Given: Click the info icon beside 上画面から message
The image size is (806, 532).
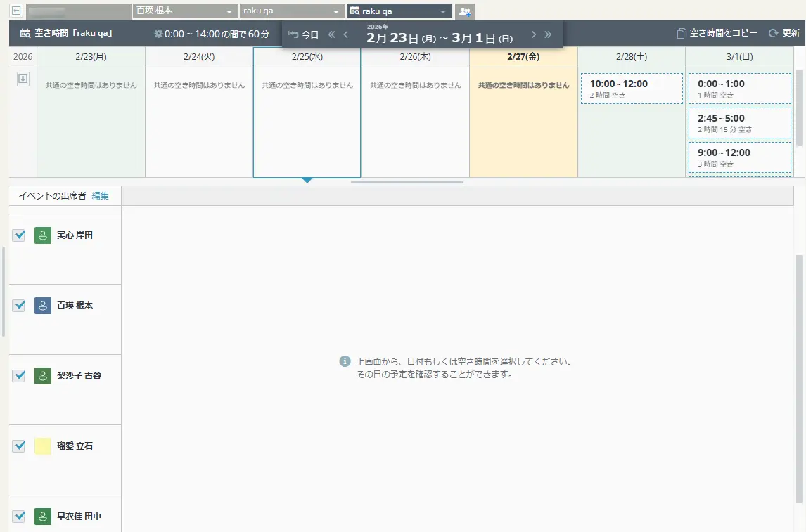Looking at the screenshot, I should [345, 361].
